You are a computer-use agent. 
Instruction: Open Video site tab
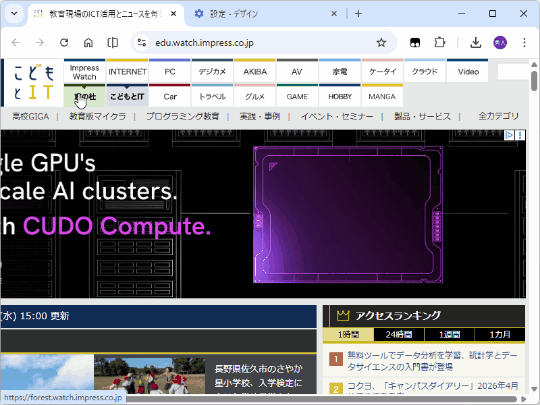coord(468,72)
